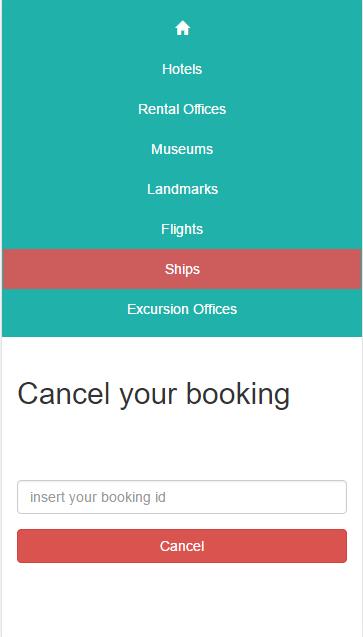363x637 pixels.
Task: Open the Landmarks page
Action: tap(182, 189)
